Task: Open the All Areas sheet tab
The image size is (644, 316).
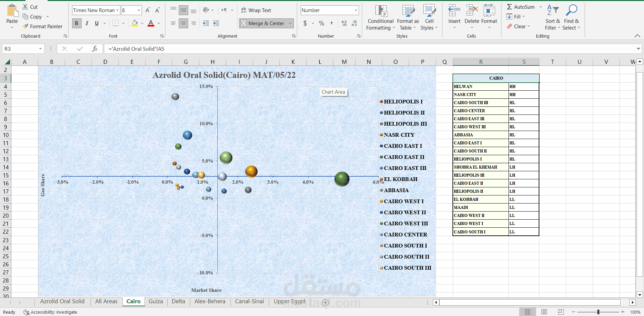Action: [x=106, y=301]
